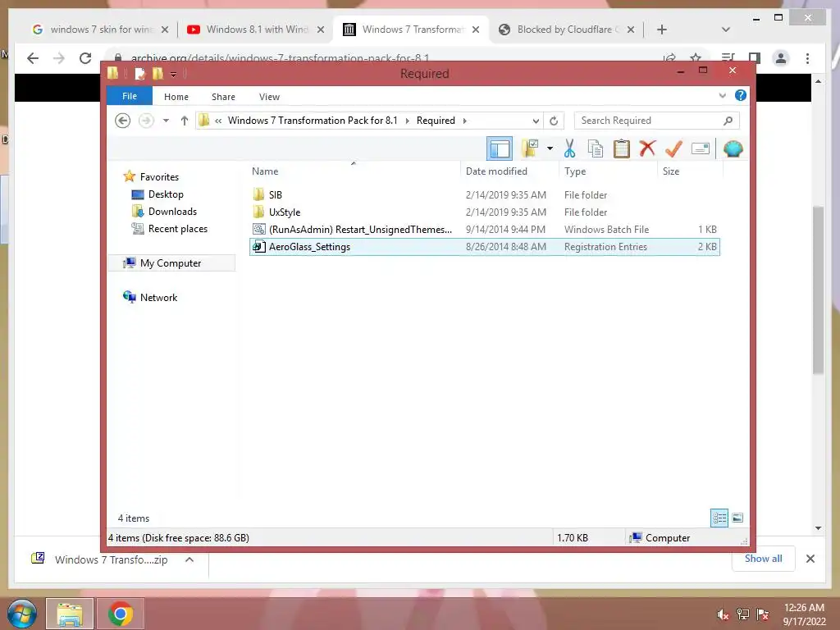This screenshot has width=840, height=630.
Task: Select the UxStyle folder
Action: (484, 212)
